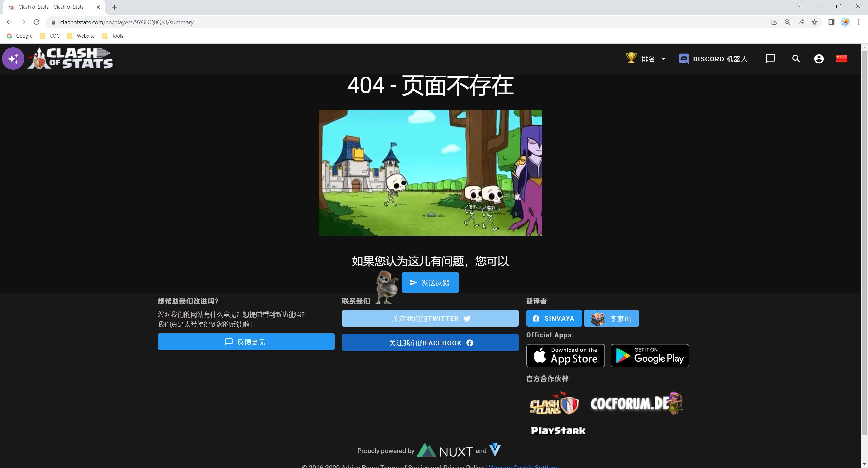Image resolution: width=868 pixels, height=468 pixels.
Task: Open the COC bookmarks folder
Action: 50,36
